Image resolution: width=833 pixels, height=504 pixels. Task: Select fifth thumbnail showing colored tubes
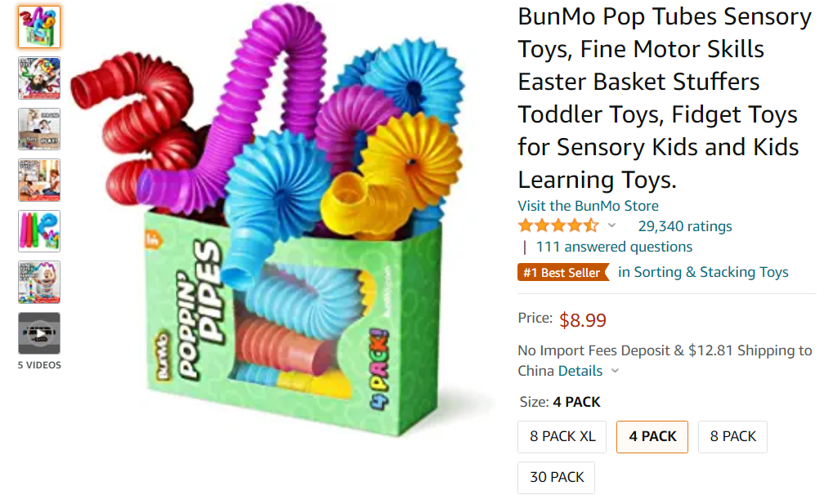[38, 231]
